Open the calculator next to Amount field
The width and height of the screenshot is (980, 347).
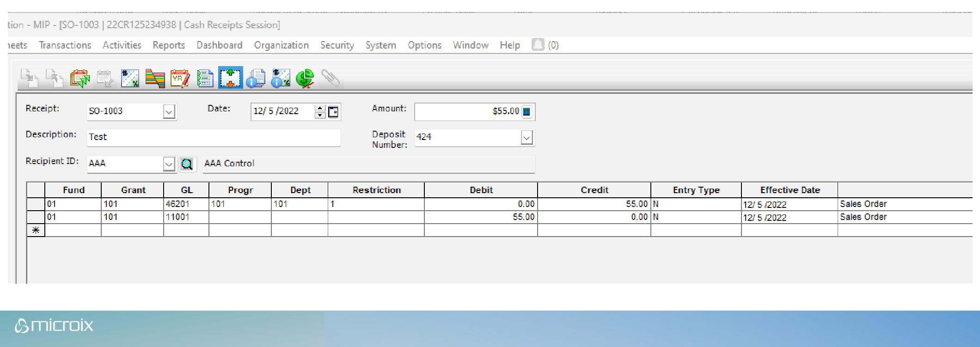[x=527, y=112]
